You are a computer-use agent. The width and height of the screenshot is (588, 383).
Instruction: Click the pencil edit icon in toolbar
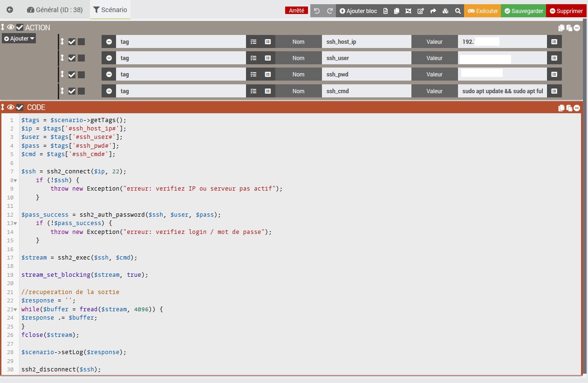pos(421,11)
